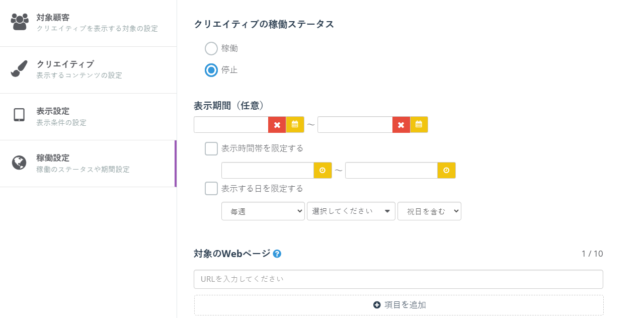Click the people icon beside 対象顧客
The width and height of the screenshot is (644, 318).
[19, 20]
